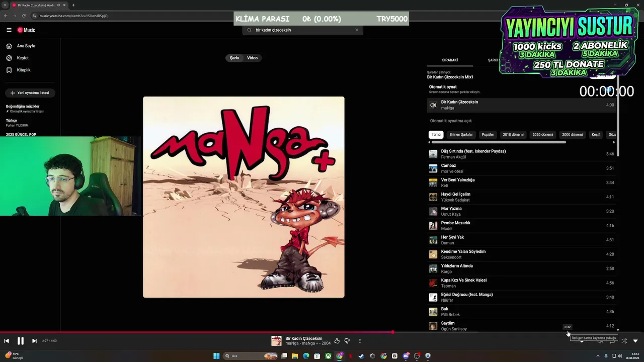The image size is (644, 362).
Task: Play Pembe Mezarlık by Model
Action: (x=521, y=226)
